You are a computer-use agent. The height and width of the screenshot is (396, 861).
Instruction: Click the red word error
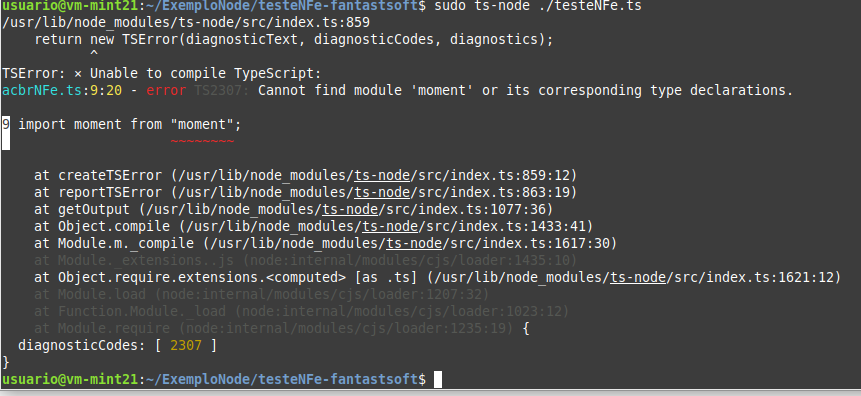point(166,90)
